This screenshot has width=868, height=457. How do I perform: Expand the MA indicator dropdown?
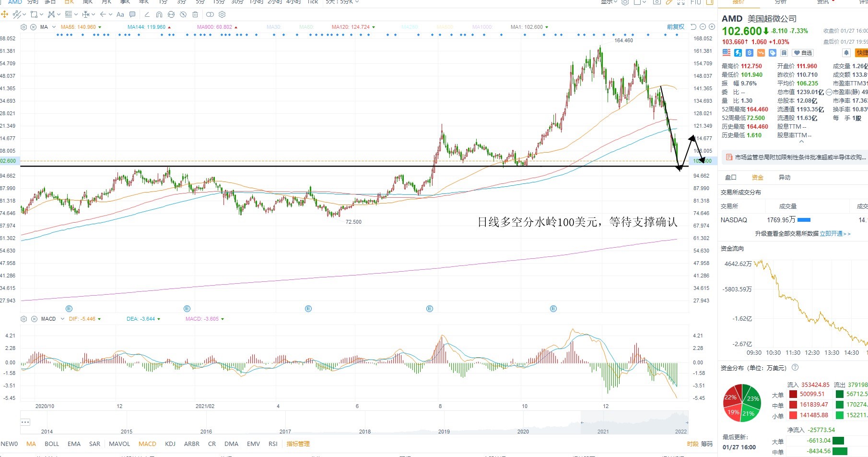pos(54,27)
